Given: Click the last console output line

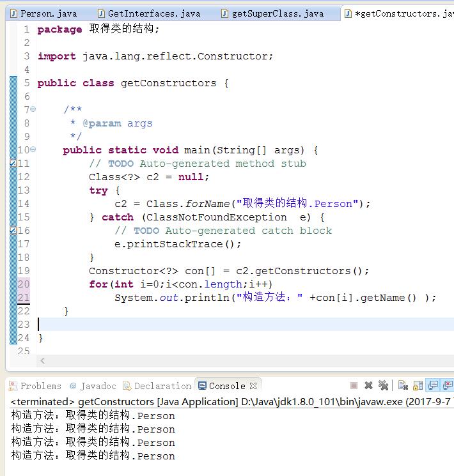Looking at the screenshot, I should point(93,456).
